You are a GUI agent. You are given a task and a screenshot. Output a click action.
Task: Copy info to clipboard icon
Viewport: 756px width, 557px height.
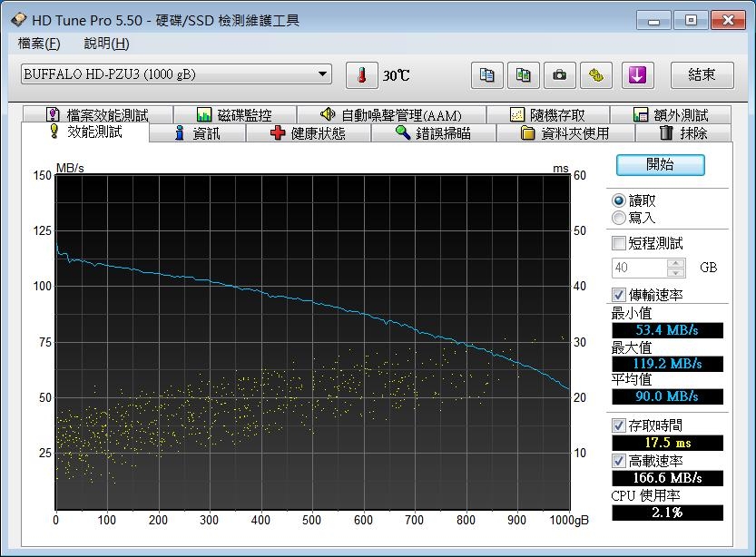coord(487,75)
